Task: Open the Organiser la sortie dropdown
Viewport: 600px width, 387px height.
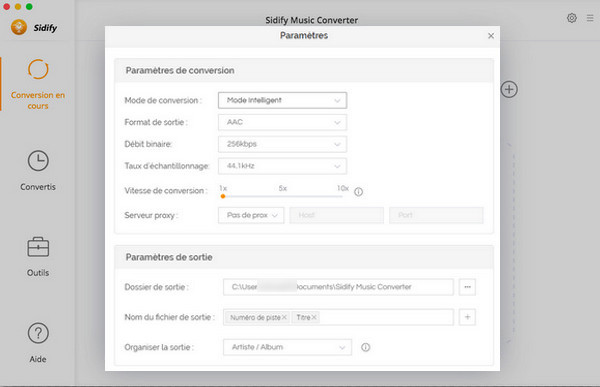Action: [287, 347]
